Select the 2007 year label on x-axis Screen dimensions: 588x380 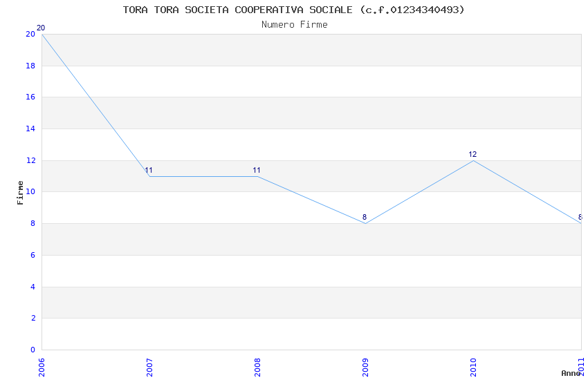pyautogui.click(x=149, y=366)
